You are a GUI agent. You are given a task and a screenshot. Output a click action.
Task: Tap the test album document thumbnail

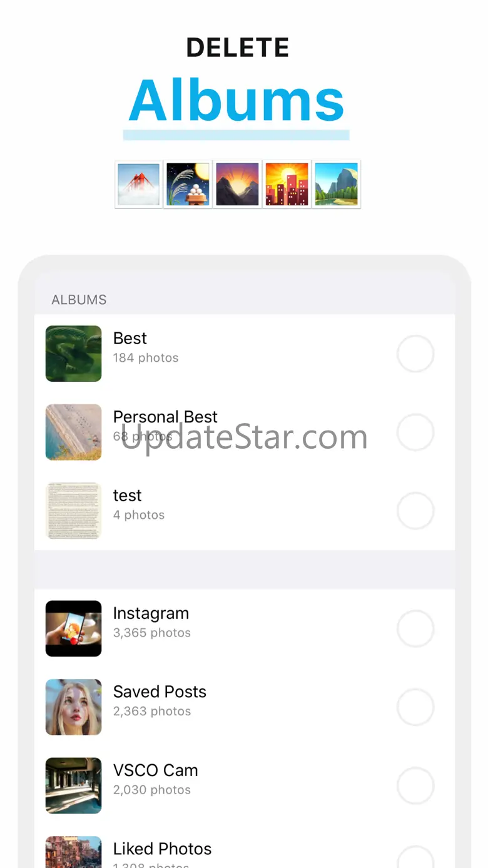(x=74, y=511)
